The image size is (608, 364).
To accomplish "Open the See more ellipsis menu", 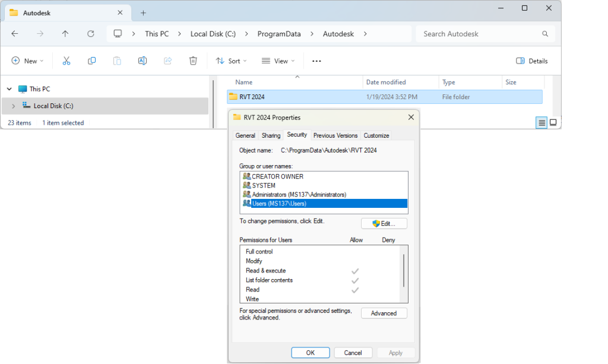I will click(316, 61).
